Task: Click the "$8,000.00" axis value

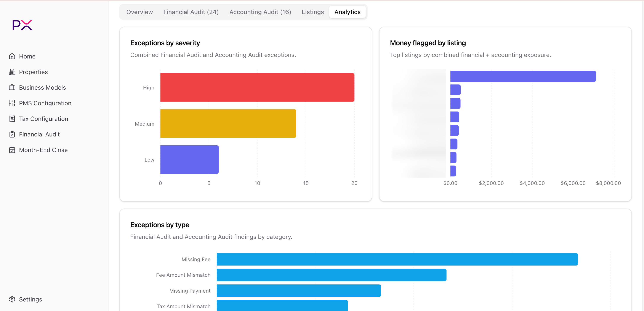Action: click(x=608, y=183)
